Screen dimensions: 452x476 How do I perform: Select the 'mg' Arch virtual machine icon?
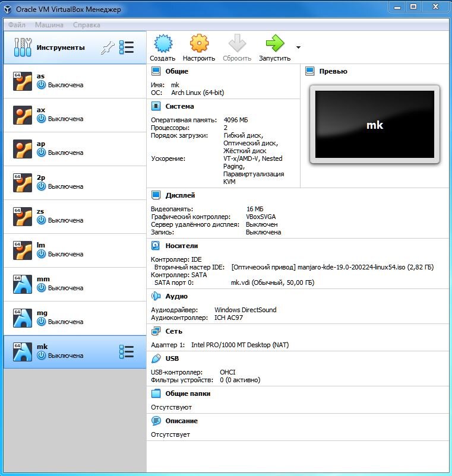click(x=23, y=318)
